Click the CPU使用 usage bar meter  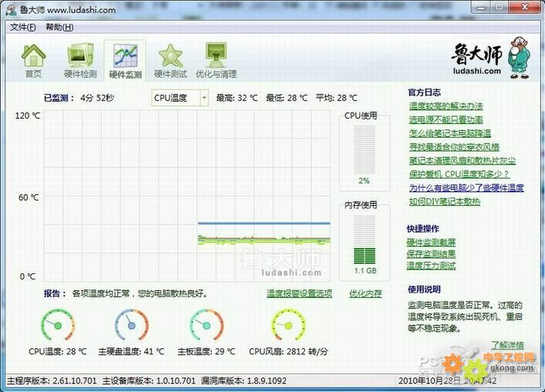coord(364,149)
